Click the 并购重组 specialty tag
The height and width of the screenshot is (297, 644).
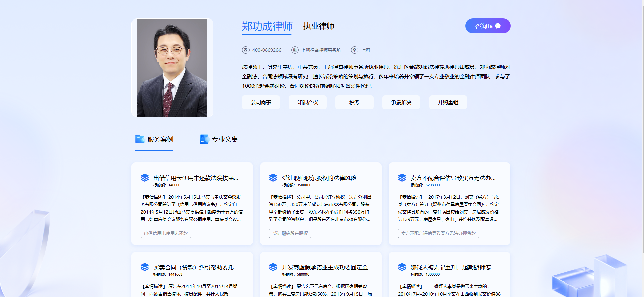(448, 102)
